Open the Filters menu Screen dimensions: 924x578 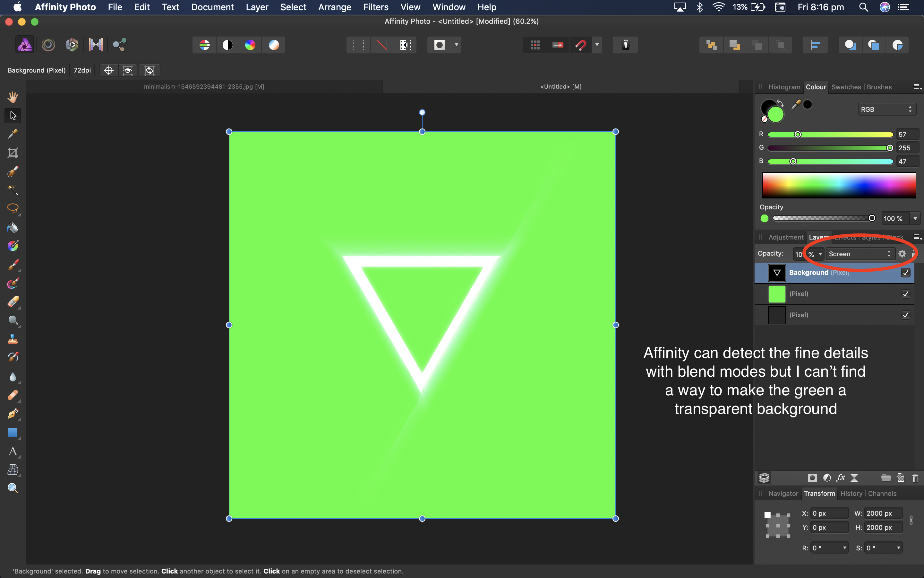coord(376,7)
